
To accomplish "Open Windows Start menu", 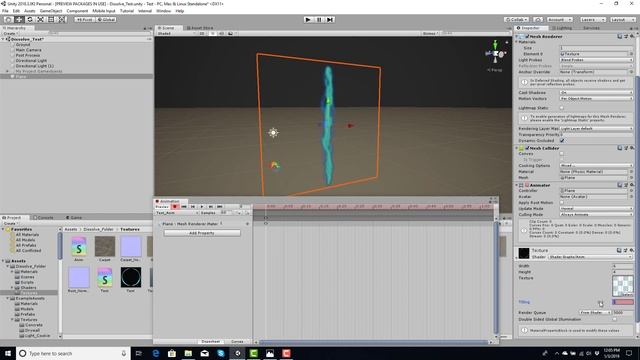I will tap(8, 353).
